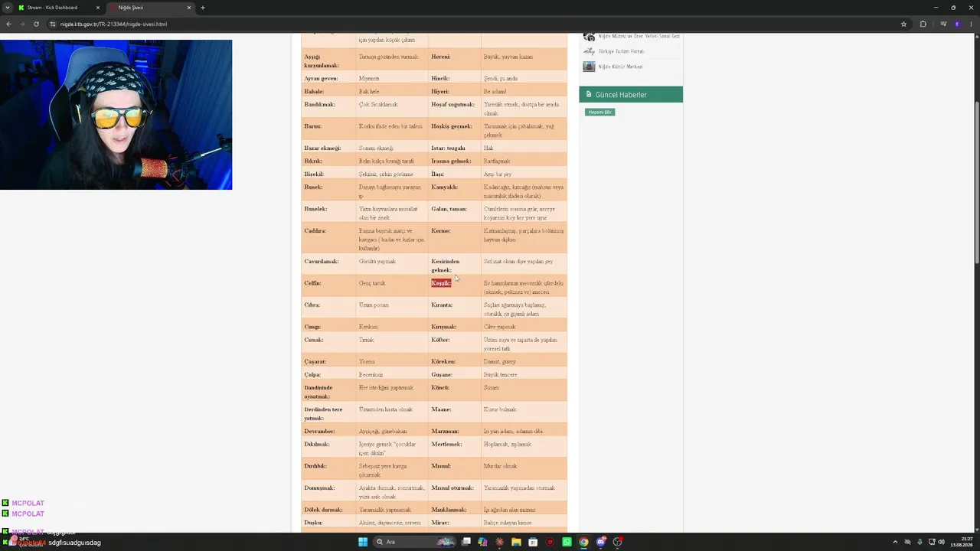Click the dialect word Köreken

click(x=443, y=361)
